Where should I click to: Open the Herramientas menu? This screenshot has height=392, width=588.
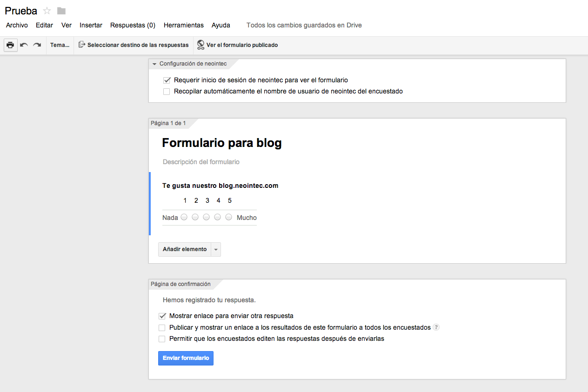coord(184,25)
